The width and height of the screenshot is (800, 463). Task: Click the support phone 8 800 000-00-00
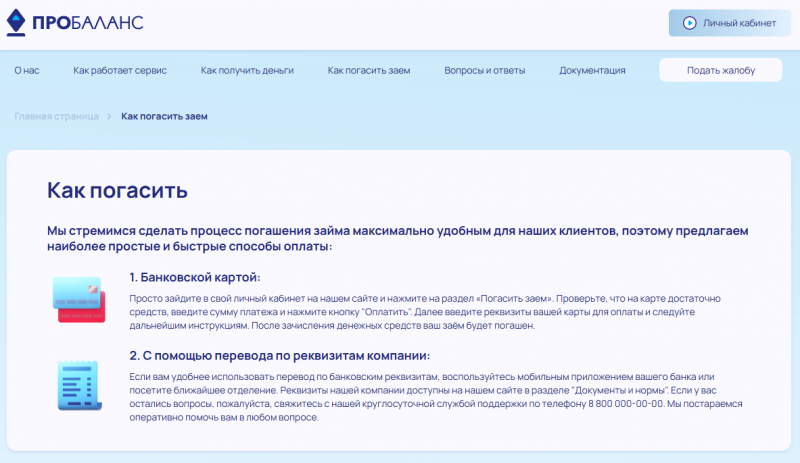point(626,404)
